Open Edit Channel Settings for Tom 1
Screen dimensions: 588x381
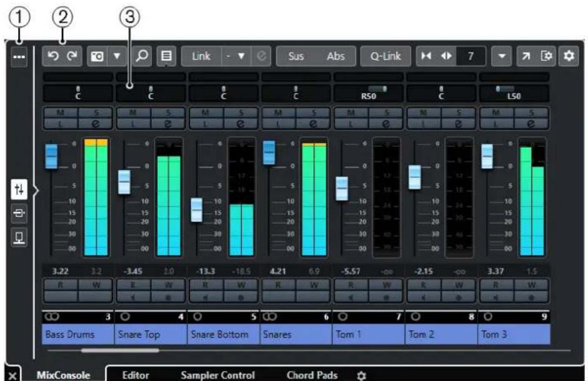point(386,123)
